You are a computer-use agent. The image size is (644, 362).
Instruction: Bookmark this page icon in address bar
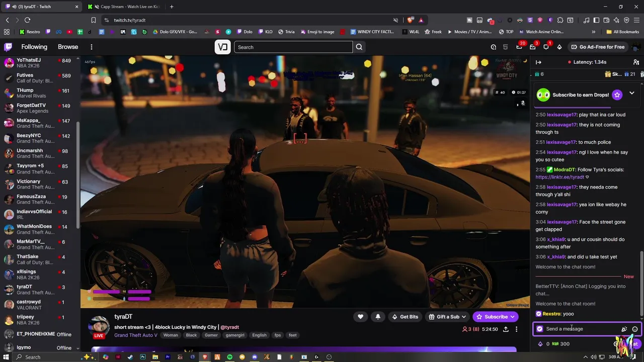tap(94, 20)
